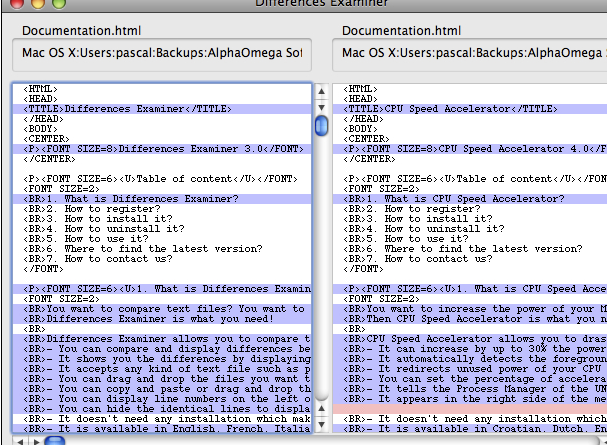Select right line 'CPU Speed Accelerator 4.0'

tap(470, 149)
